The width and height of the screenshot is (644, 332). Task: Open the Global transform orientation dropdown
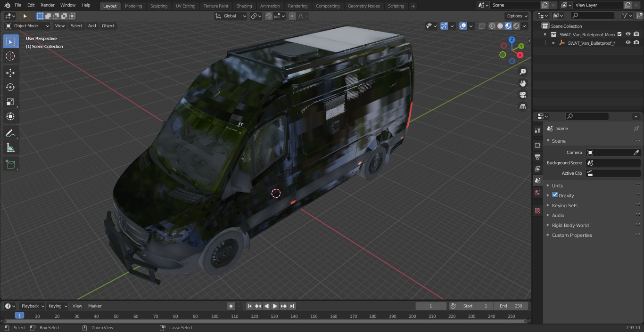231,16
